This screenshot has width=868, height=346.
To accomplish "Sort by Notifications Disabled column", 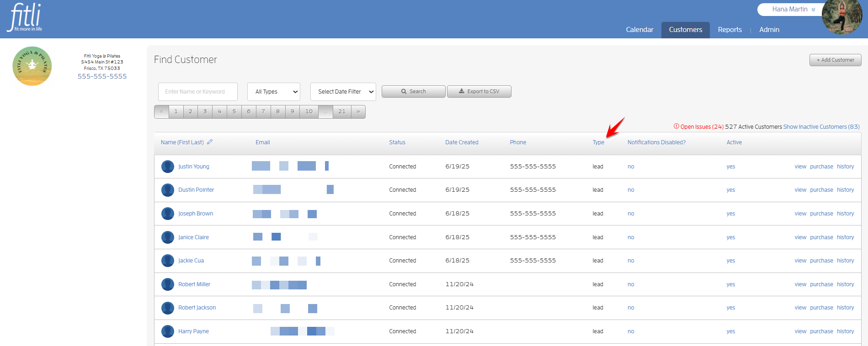I will (656, 142).
